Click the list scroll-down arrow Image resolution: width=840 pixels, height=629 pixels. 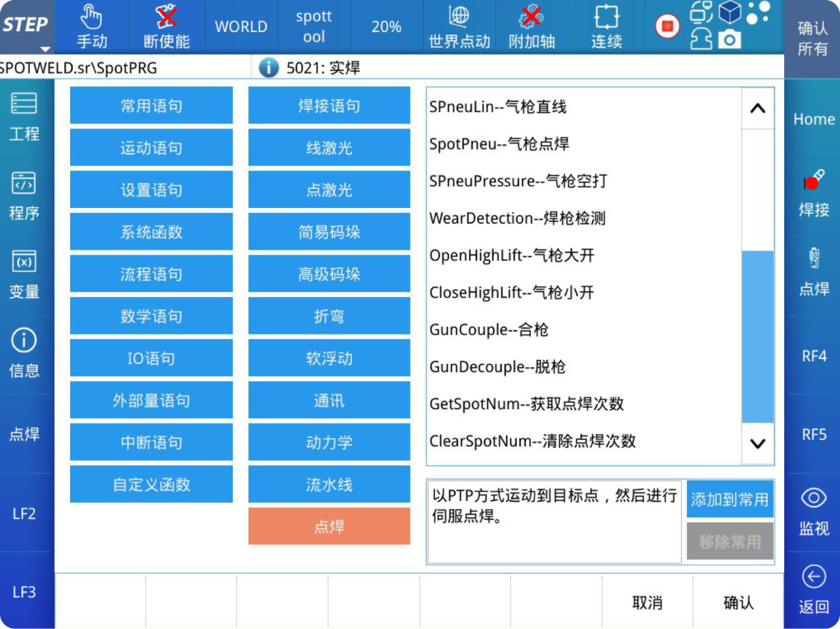[x=757, y=443]
